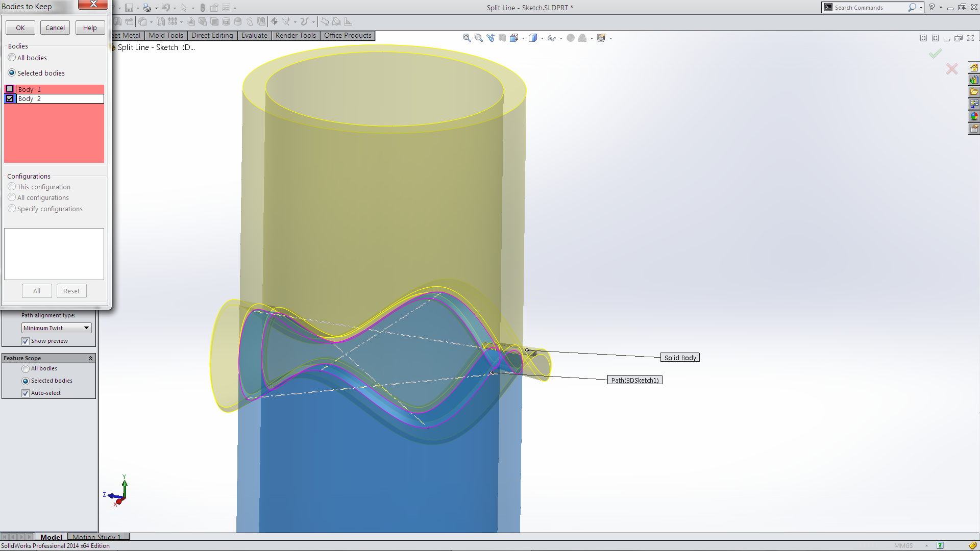Screen dimensions: 980x551
Task: Open the Evaluate tab
Action: 254,36
